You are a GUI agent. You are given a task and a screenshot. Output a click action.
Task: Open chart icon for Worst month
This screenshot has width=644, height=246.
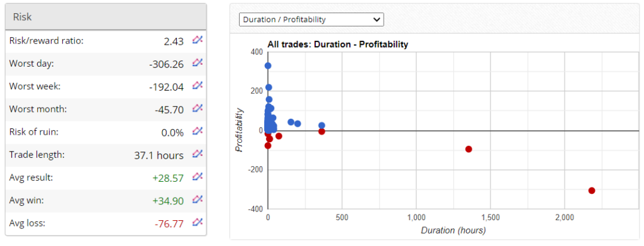pos(197,109)
